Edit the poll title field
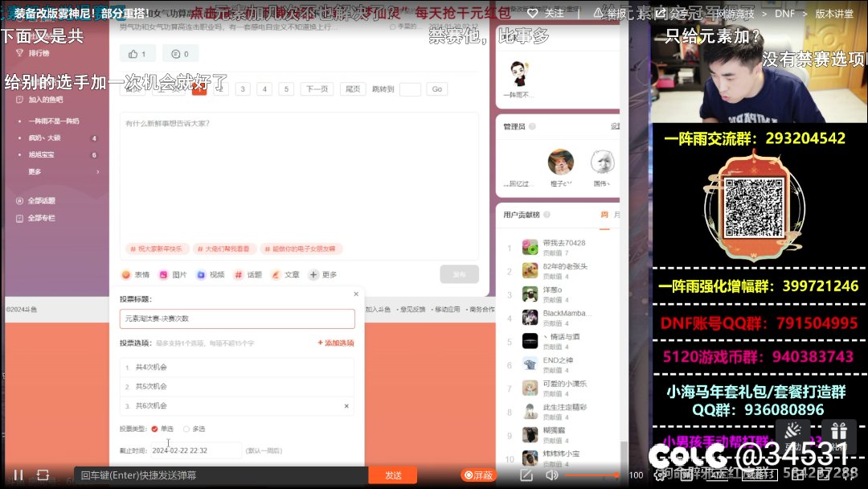Screen dimensions: 868x489 tap(237, 318)
